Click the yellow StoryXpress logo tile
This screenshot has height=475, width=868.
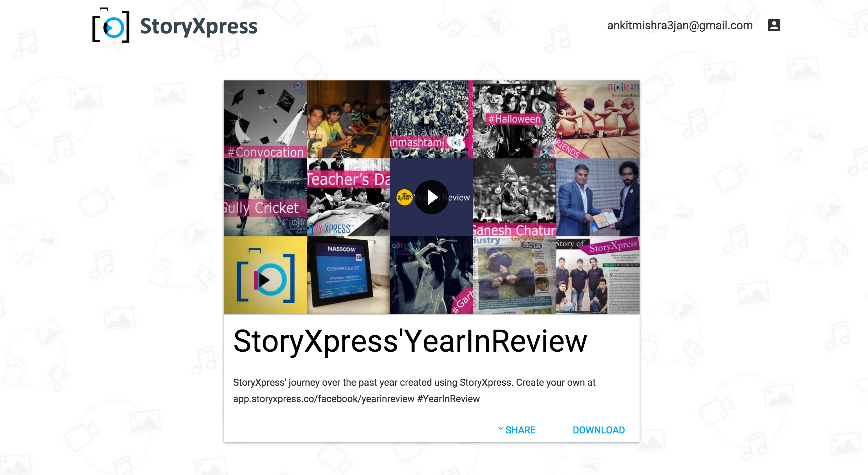(x=265, y=275)
